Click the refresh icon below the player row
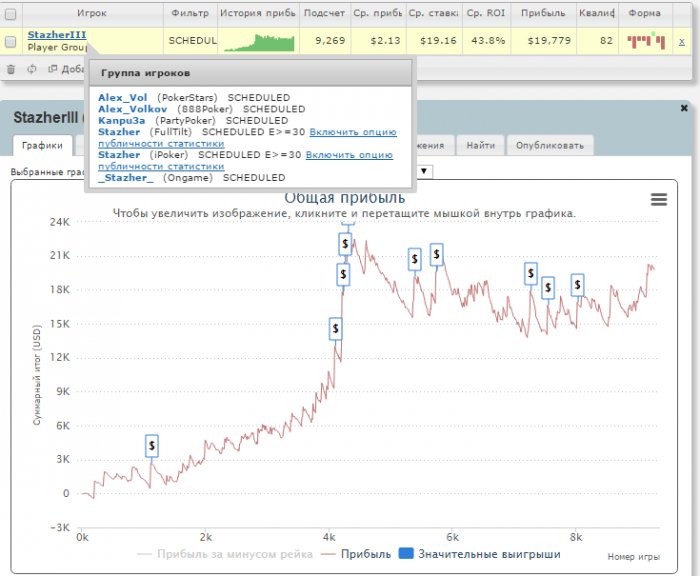The height and width of the screenshot is (576, 700). [x=32, y=69]
